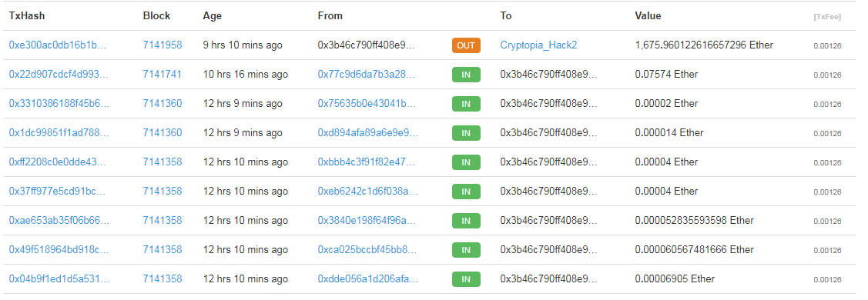
Task: Open sender address 0x77c9d6da7b3a28
Action: [x=367, y=75]
